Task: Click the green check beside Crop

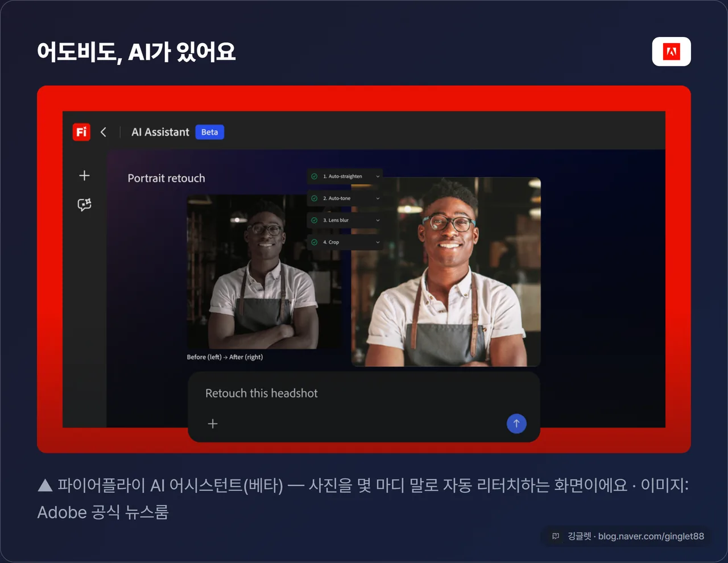Action: (x=315, y=242)
